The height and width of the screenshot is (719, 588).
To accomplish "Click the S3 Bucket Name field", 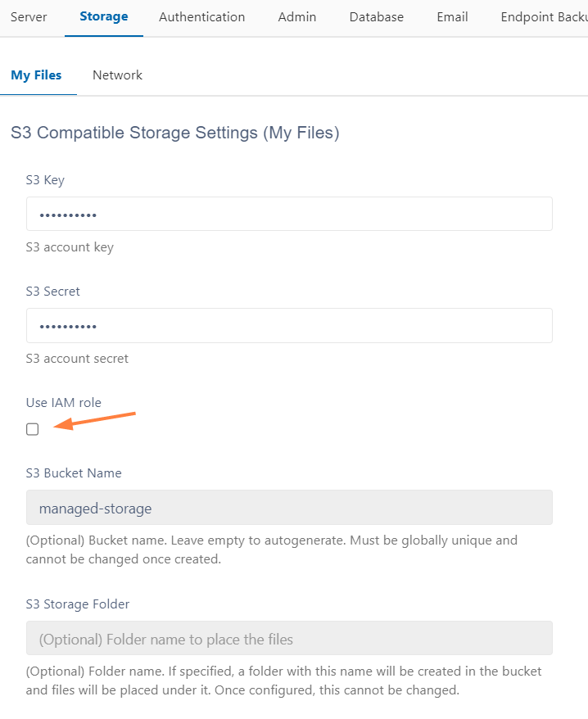I will tap(289, 508).
